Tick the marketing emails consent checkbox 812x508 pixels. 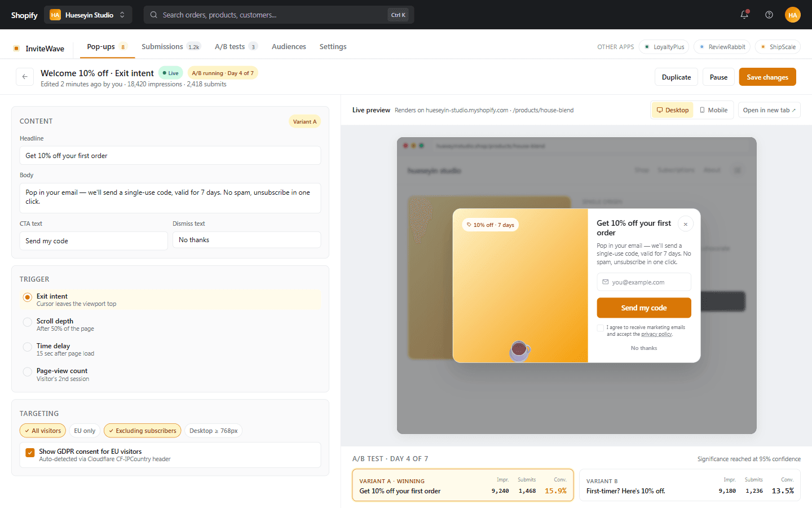tap(601, 328)
